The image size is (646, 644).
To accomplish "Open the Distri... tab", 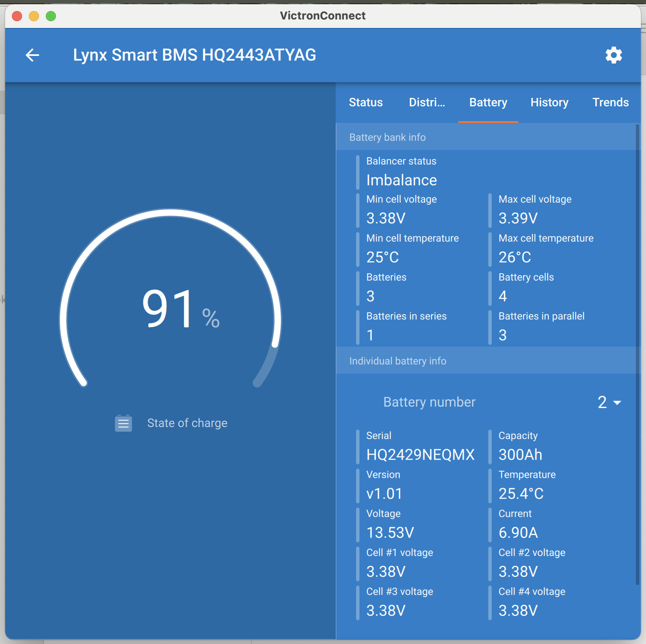I will pos(427,103).
